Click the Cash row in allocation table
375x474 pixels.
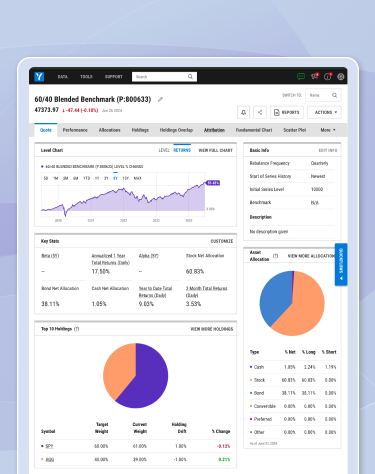point(293,367)
